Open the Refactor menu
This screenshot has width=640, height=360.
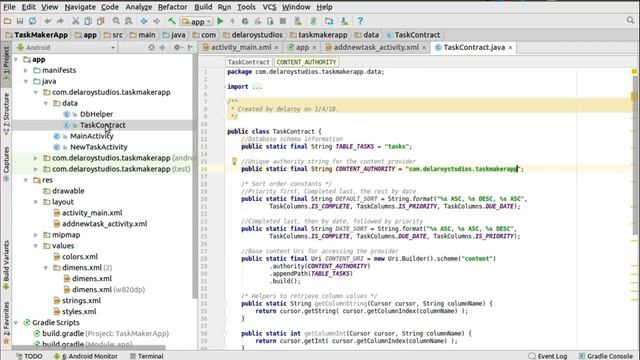172,7
